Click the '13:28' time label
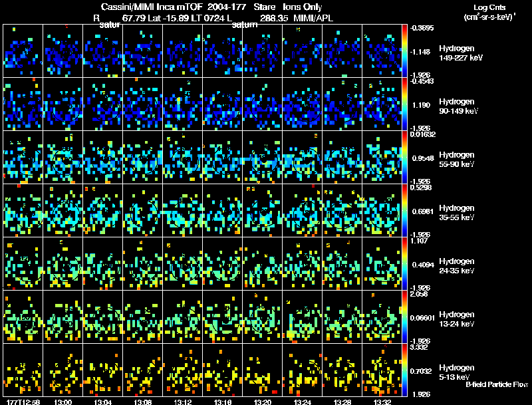 pyautogui.click(x=342, y=402)
